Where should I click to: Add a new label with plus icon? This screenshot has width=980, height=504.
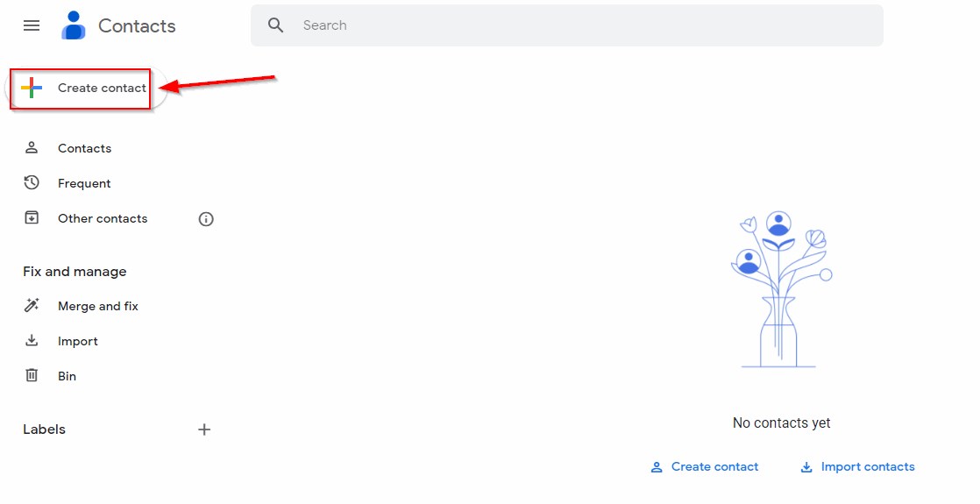[x=204, y=429]
